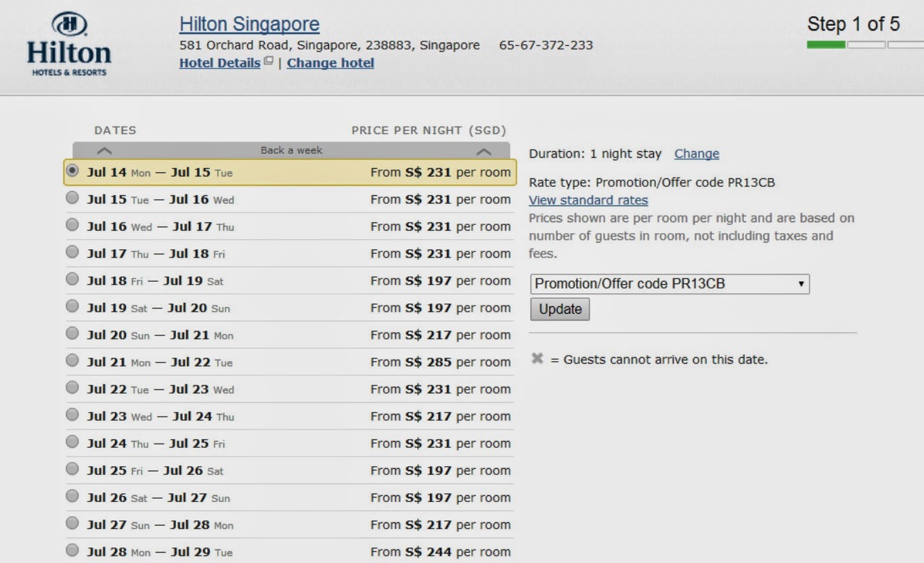
Task: Click the Update button
Action: tap(560, 309)
